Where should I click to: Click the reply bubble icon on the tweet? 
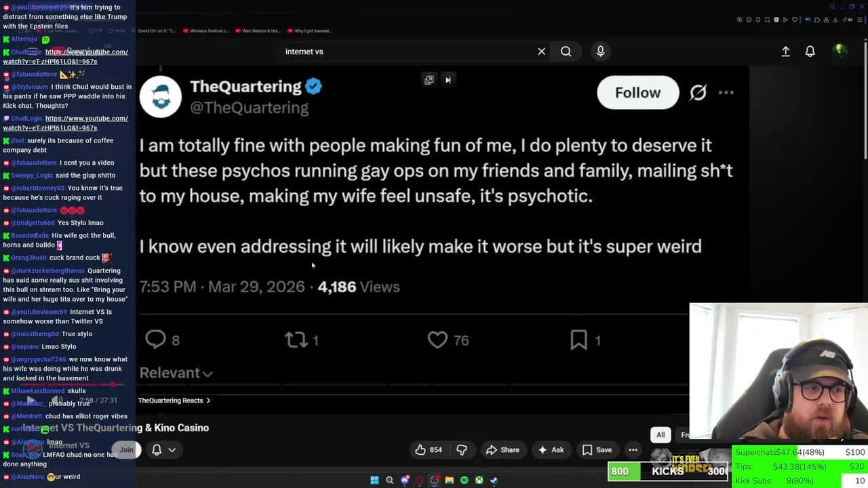pos(155,340)
